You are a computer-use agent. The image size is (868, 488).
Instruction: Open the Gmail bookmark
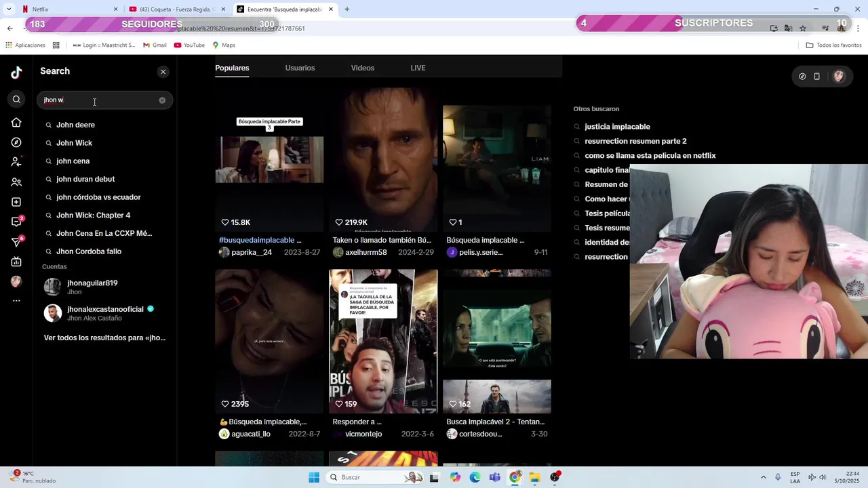click(155, 45)
